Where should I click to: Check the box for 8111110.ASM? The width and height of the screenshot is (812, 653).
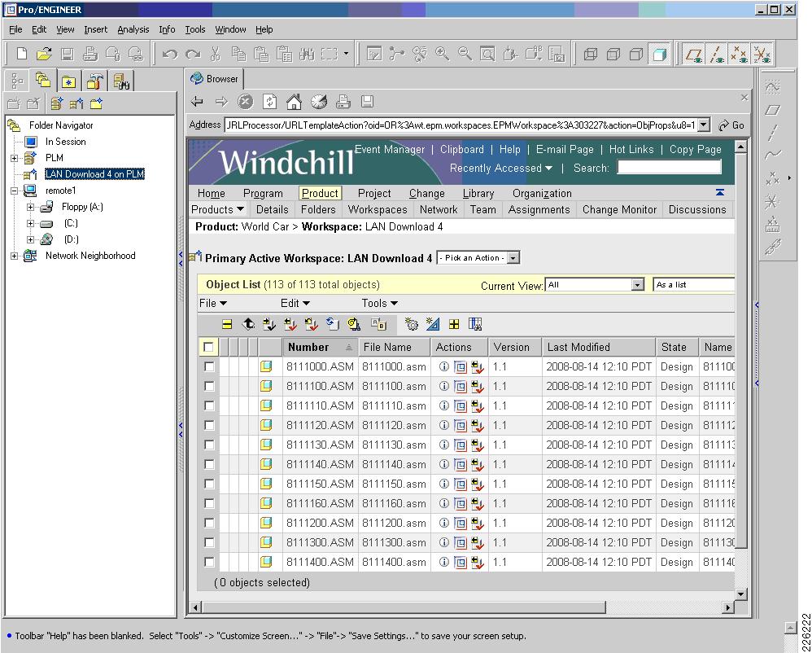point(209,405)
